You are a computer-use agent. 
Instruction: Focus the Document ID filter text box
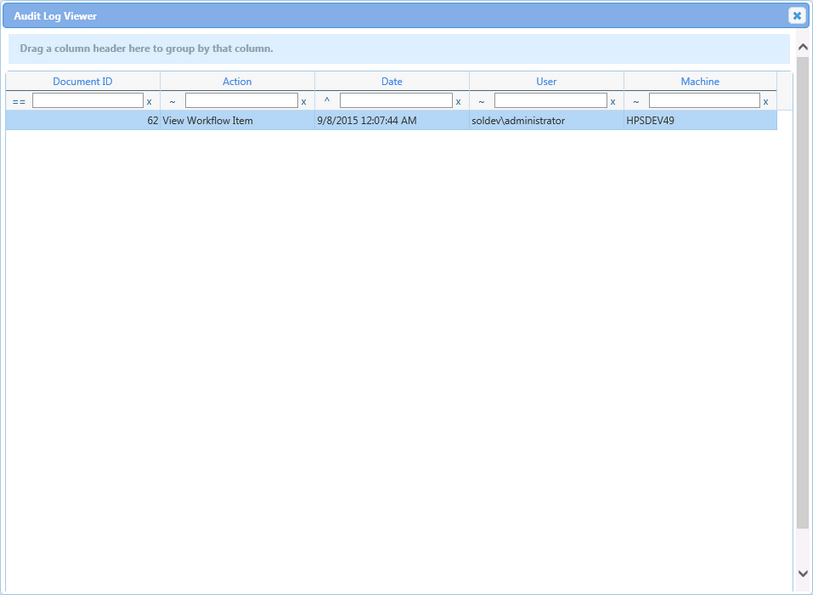pyautogui.click(x=88, y=101)
